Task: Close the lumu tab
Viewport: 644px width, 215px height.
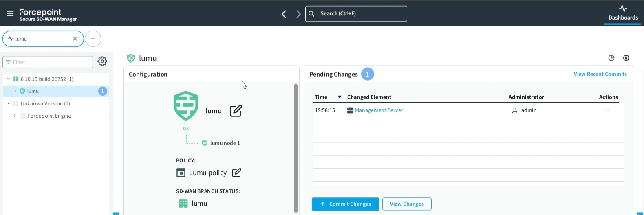Action: point(75,39)
